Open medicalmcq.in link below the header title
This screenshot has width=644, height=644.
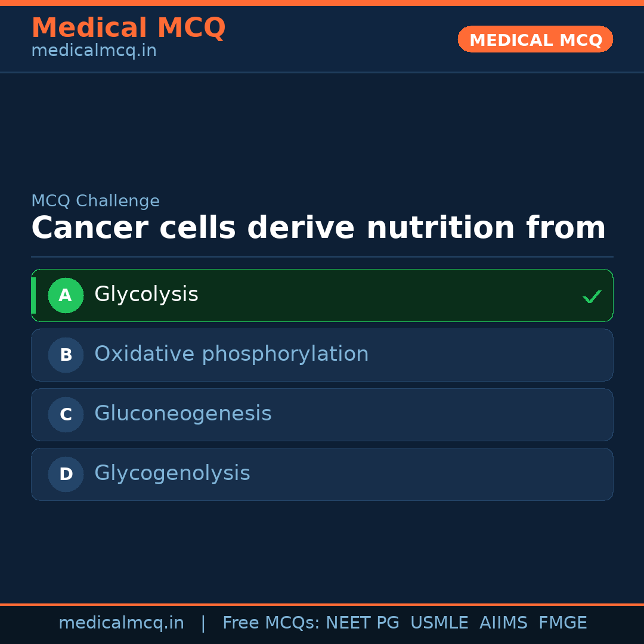94,51
